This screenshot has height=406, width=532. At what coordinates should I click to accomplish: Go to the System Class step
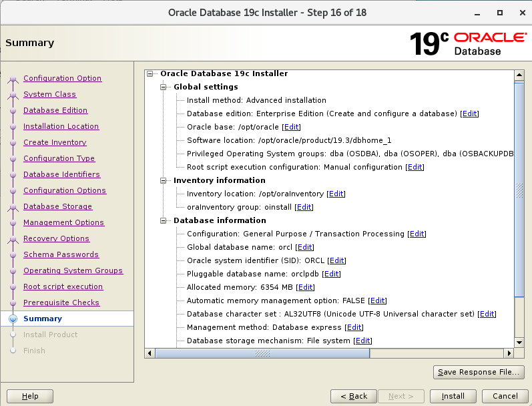pyautogui.click(x=49, y=94)
